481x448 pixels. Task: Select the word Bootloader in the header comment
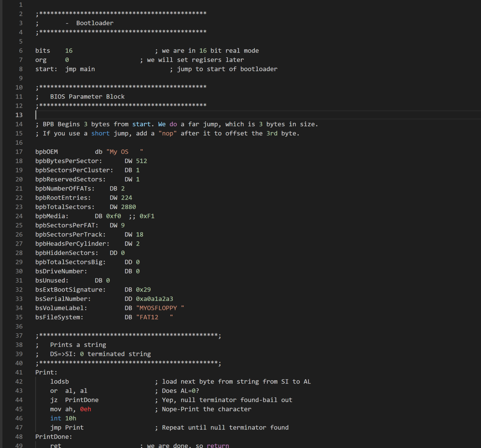click(x=95, y=23)
